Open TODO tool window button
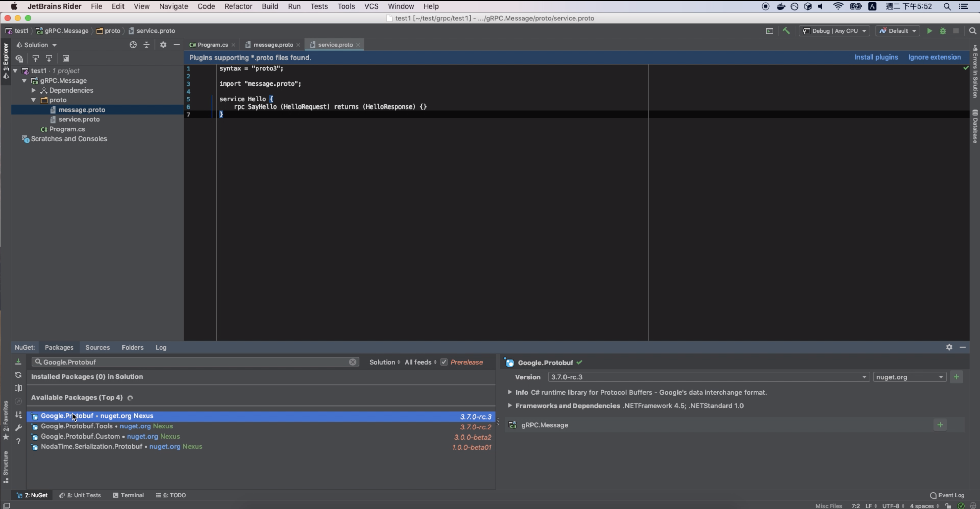 [170, 495]
